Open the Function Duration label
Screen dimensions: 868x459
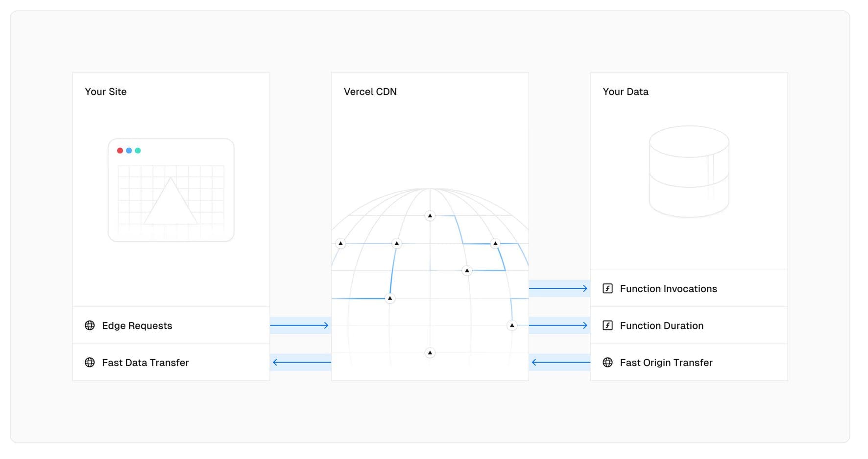click(661, 326)
